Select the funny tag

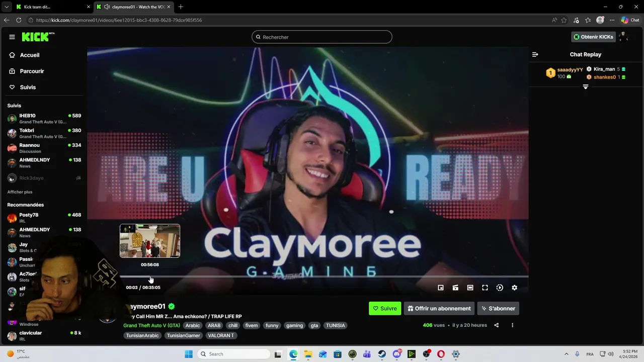pos(272,326)
